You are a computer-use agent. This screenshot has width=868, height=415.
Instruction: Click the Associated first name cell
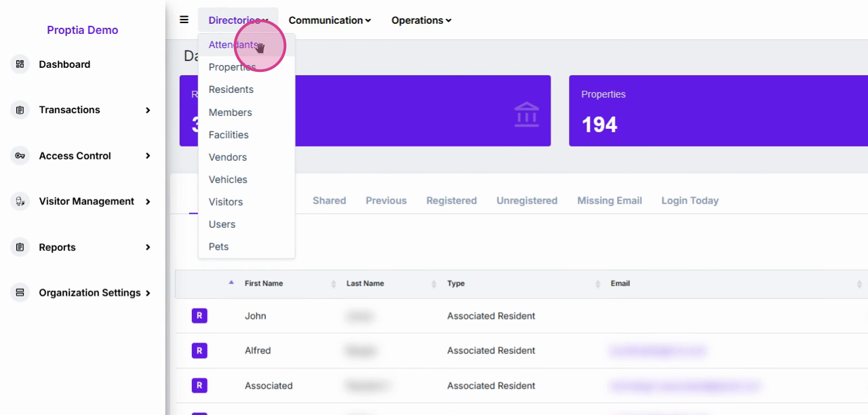[269, 386]
